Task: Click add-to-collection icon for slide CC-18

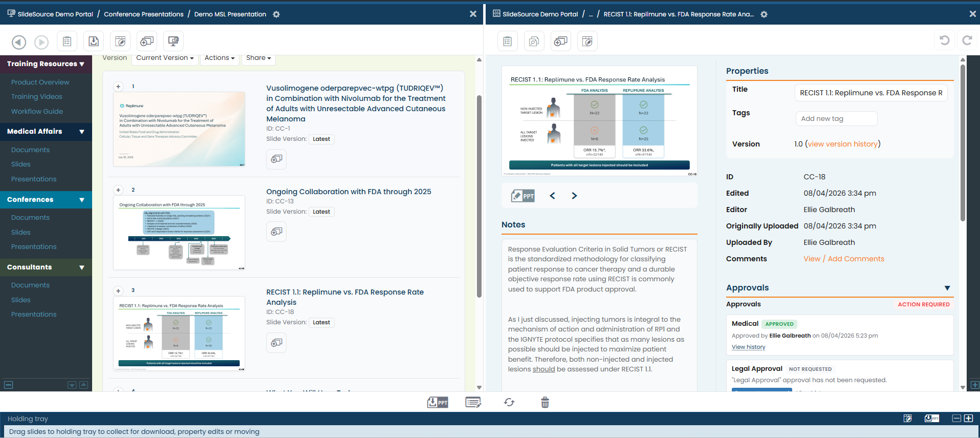Action: tap(276, 343)
